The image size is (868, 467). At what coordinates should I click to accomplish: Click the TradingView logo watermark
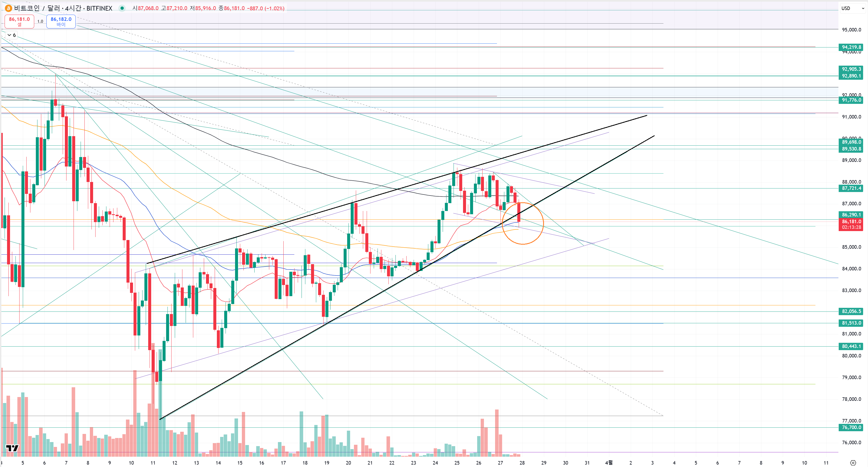tap(12, 448)
